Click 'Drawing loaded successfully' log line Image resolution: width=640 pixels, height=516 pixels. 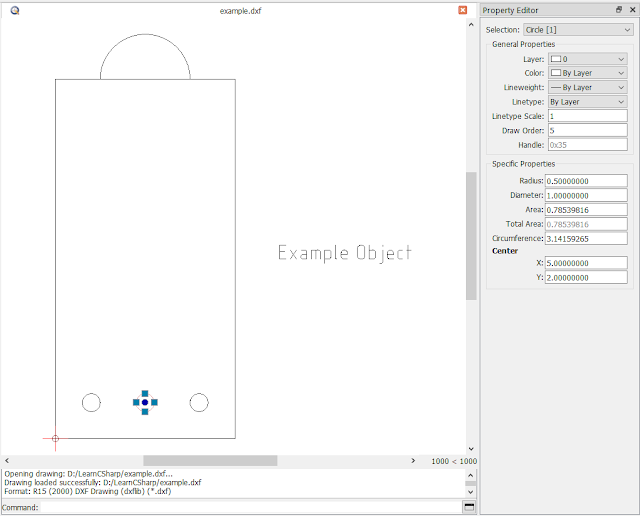coord(103,483)
